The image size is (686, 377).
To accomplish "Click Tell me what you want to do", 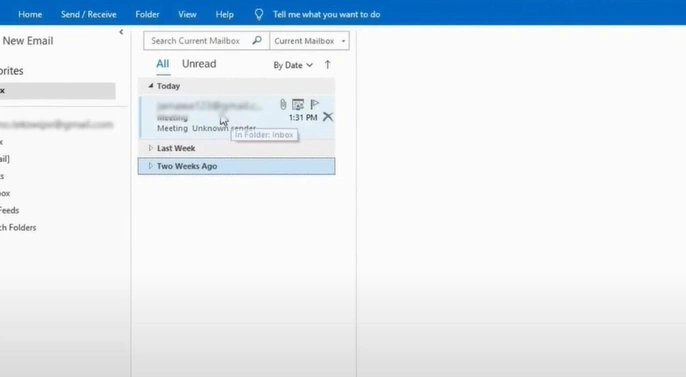I will click(x=326, y=14).
